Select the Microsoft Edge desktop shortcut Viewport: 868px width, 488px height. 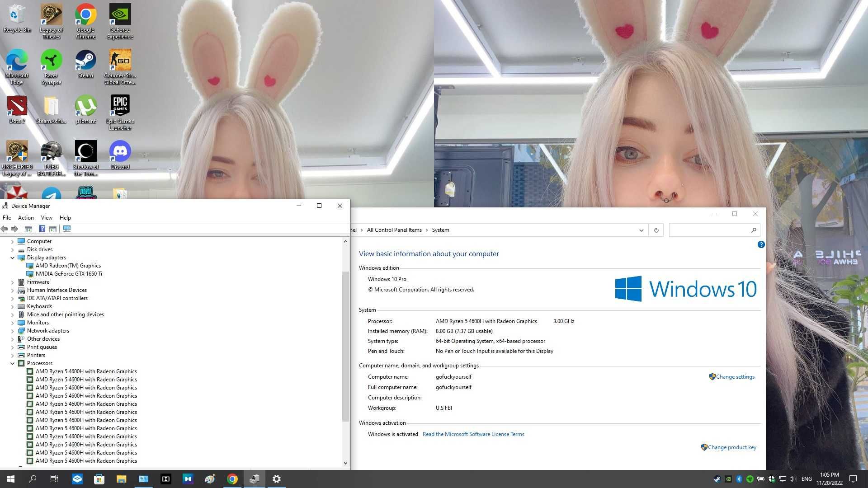[x=17, y=67]
